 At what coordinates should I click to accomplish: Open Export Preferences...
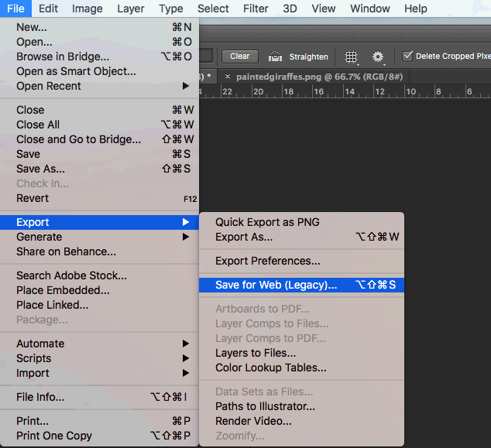pyautogui.click(x=268, y=261)
